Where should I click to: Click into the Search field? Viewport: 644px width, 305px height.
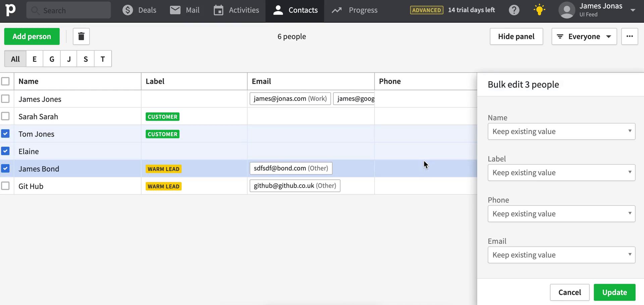(x=68, y=10)
